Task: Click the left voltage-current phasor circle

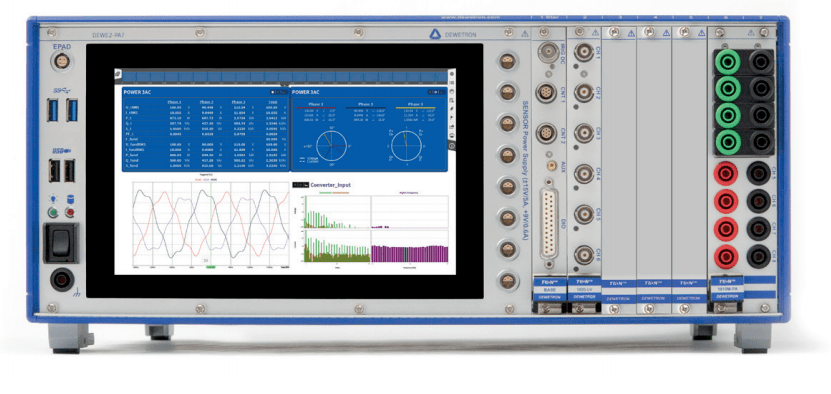Action: coord(331,146)
